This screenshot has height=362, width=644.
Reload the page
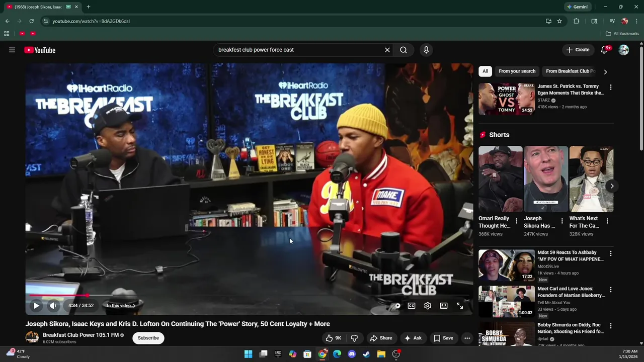coord(31,21)
